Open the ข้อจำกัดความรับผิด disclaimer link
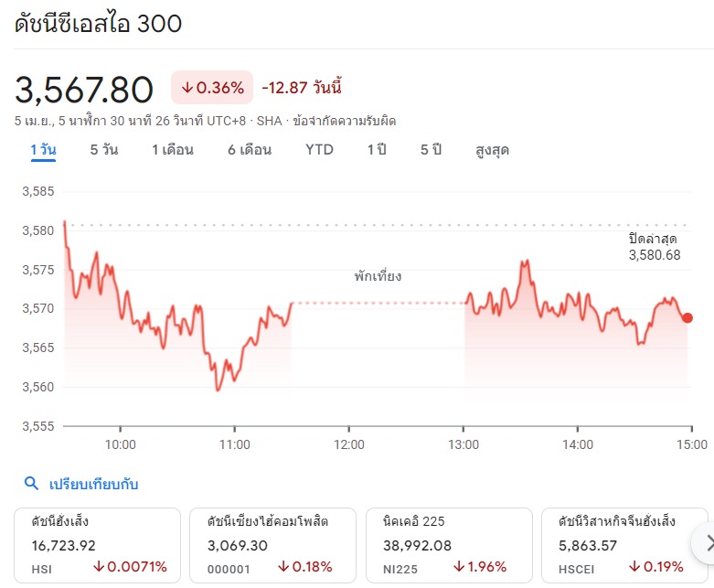The image size is (714, 588). pyautogui.click(x=345, y=121)
